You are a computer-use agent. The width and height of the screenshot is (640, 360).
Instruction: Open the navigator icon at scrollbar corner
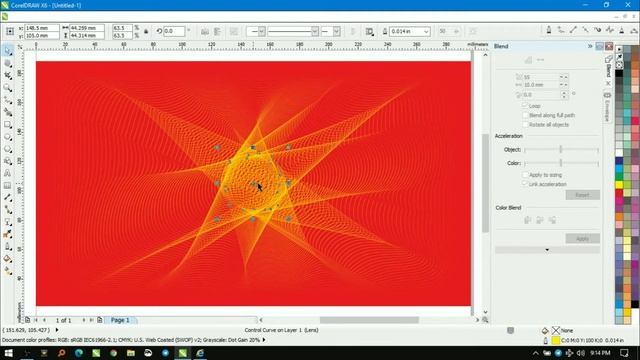[x=485, y=320]
